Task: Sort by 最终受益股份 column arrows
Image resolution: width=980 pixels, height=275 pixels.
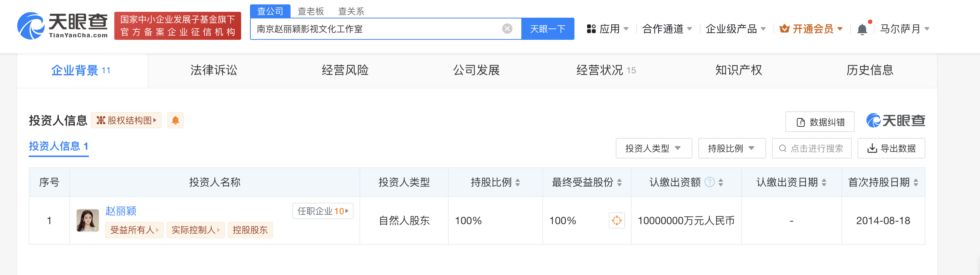Action: pyautogui.click(x=619, y=182)
